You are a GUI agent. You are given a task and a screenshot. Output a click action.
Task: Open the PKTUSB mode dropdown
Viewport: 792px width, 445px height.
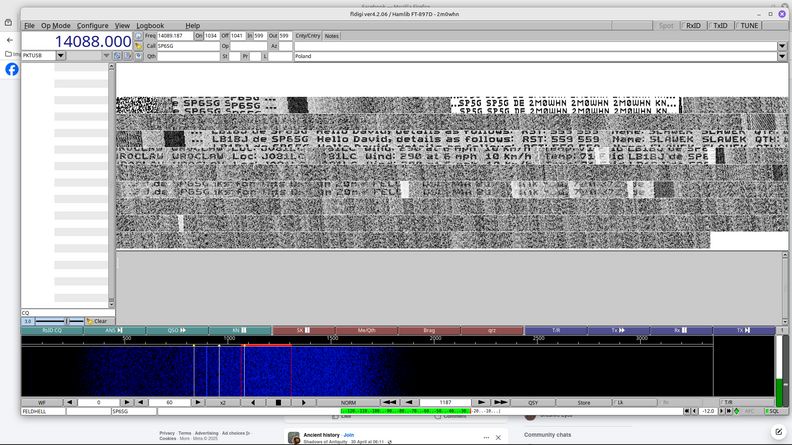(x=61, y=56)
